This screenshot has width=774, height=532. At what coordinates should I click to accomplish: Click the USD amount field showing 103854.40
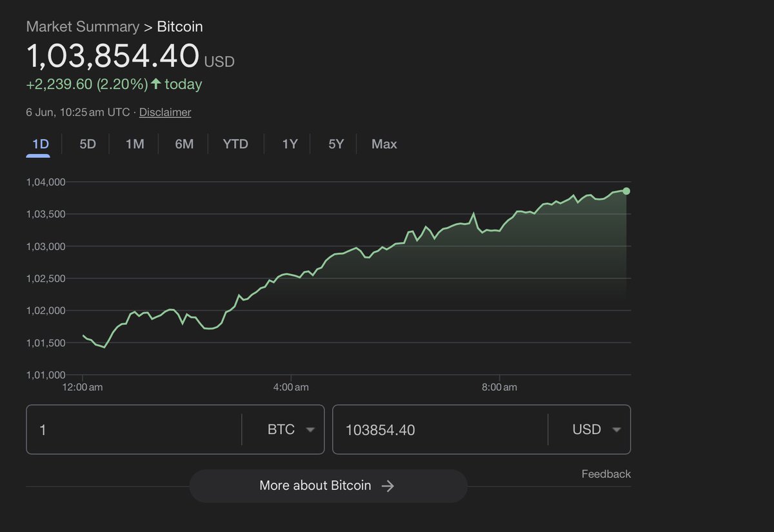click(x=440, y=429)
